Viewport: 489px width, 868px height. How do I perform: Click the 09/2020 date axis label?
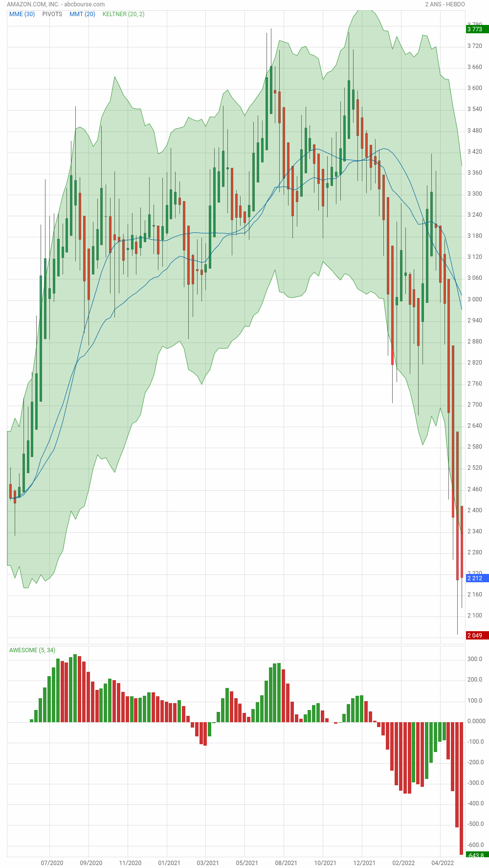[91, 863]
